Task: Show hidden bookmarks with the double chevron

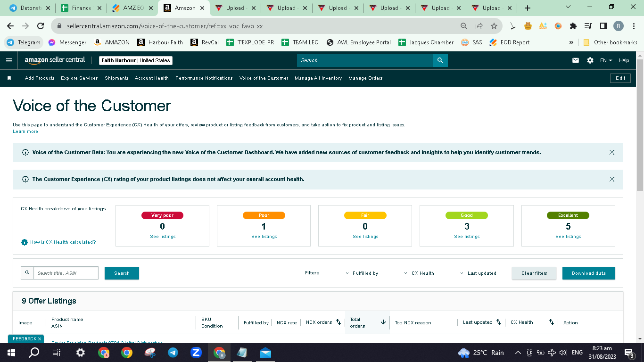Action: pos(571,42)
